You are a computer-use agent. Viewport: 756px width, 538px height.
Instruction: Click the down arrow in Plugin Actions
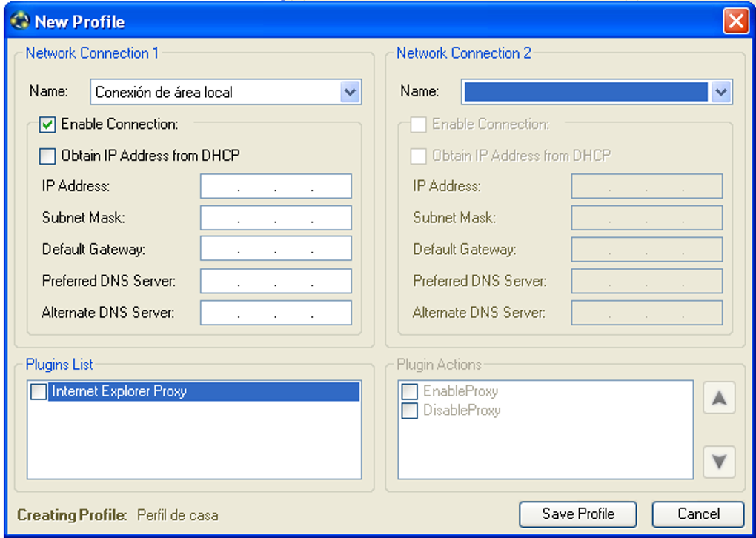[x=718, y=462]
